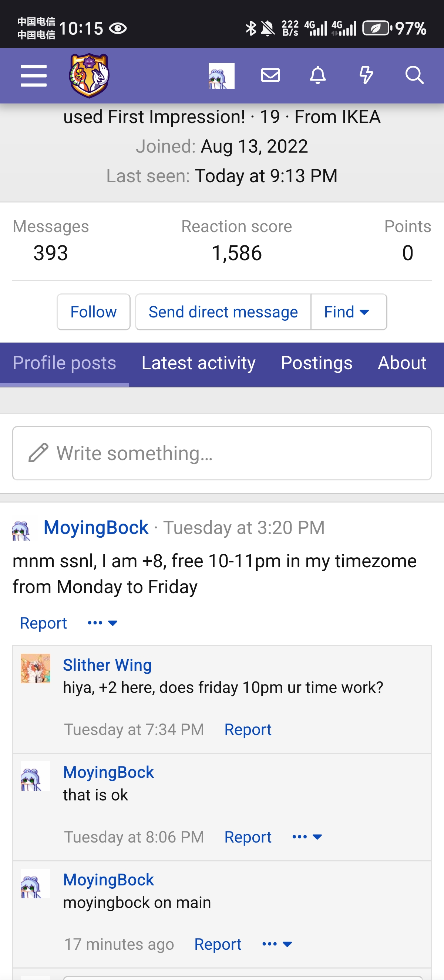Open the search magnifier icon
444x980 pixels.
[x=414, y=75]
